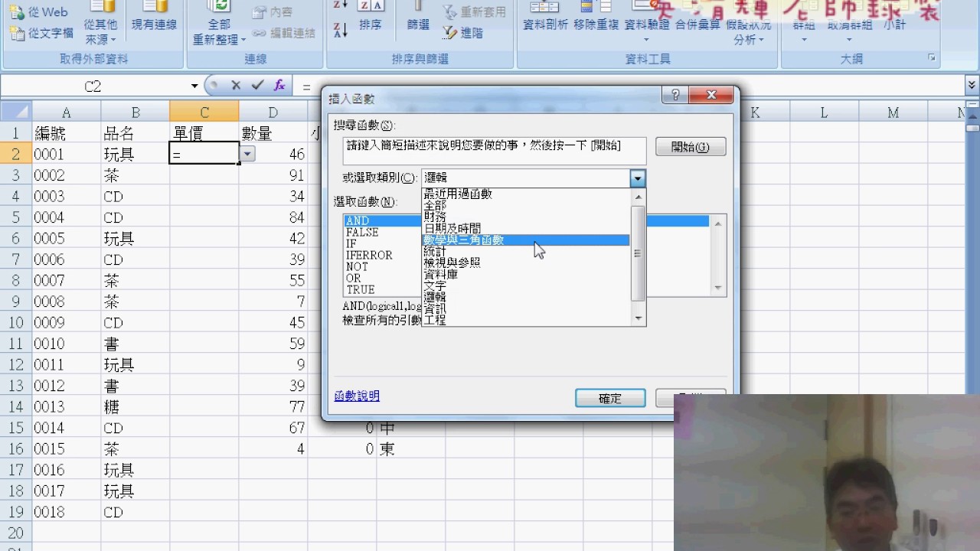The height and width of the screenshot is (551, 980).
Task: Click 重新套用 reapply filter
Action: pyautogui.click(x=475, y=12)
